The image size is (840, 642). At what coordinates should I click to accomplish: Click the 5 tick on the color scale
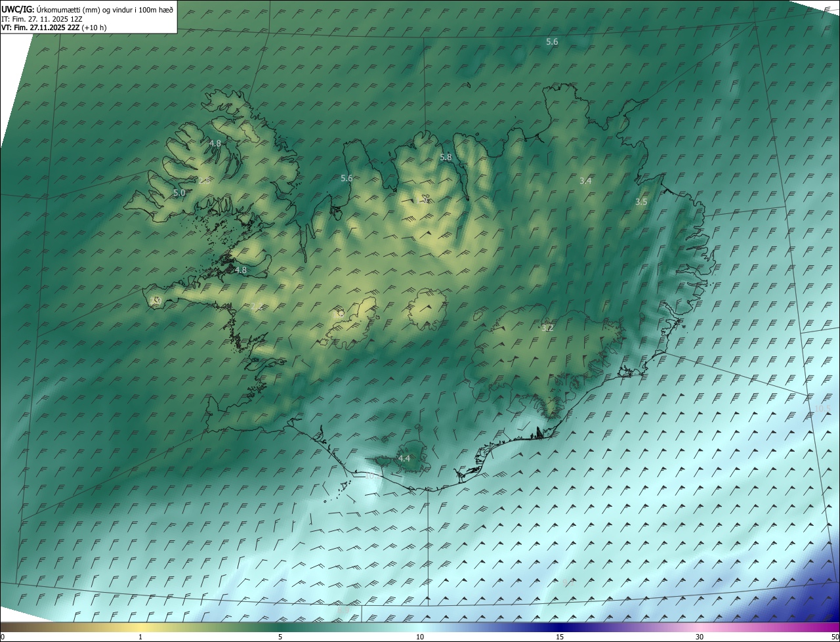tap(280, 637)
